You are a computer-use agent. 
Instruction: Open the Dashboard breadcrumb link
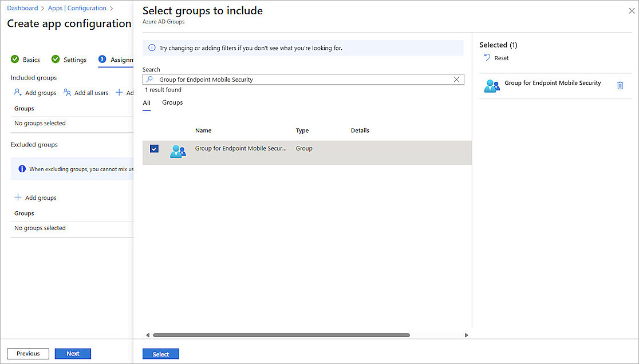click(x=22, y=8)
